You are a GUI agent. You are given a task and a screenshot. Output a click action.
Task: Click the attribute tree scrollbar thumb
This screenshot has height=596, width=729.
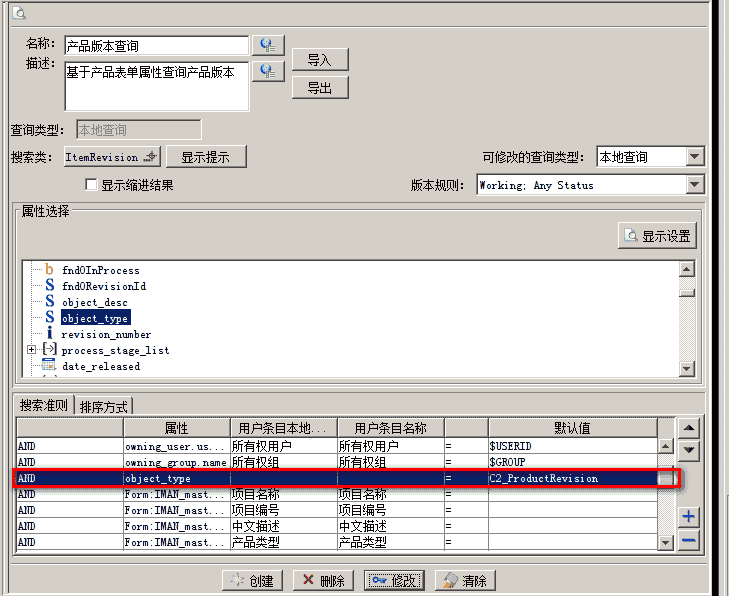687,293
